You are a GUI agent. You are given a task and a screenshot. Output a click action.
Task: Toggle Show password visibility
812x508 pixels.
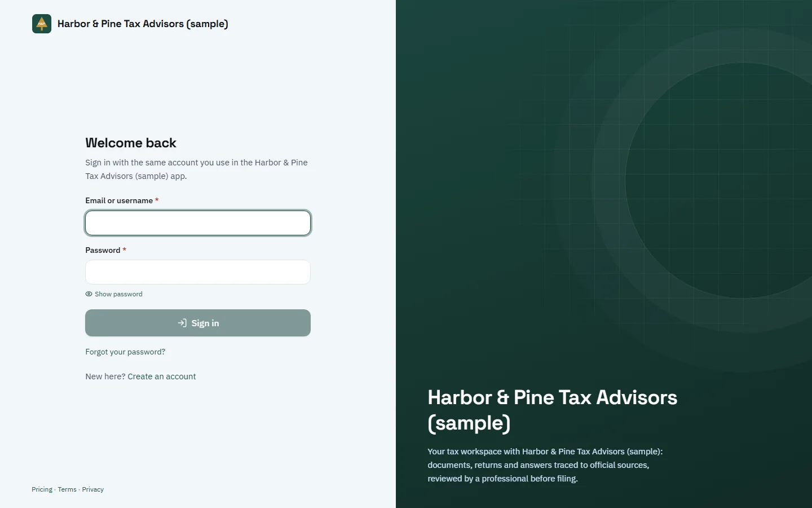(114, 294)
